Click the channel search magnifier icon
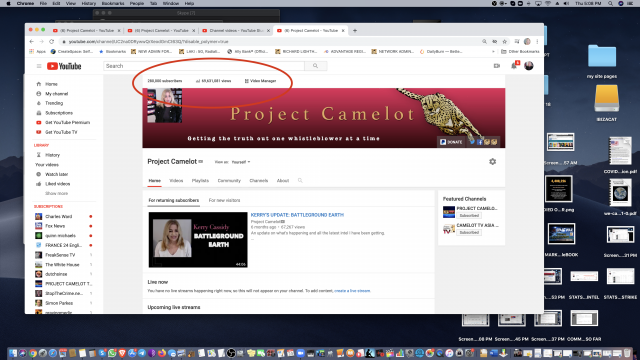Viewport: 640px width, 360px height. click(300, 180)
